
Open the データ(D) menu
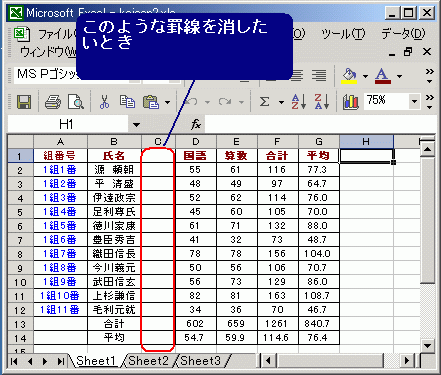point(403,34)
